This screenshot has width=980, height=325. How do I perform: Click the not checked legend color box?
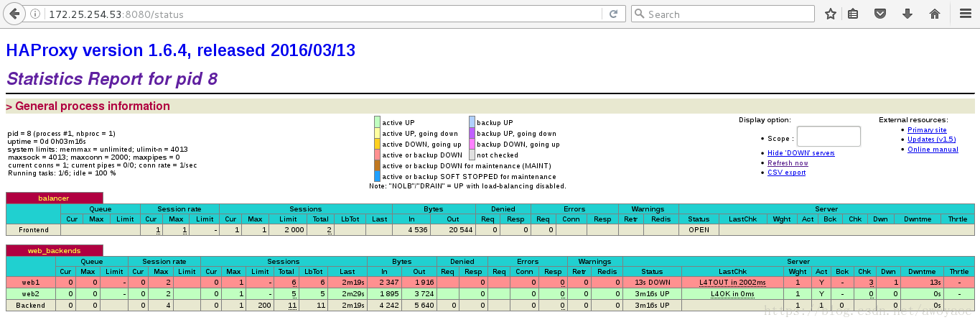coord(472,155)
